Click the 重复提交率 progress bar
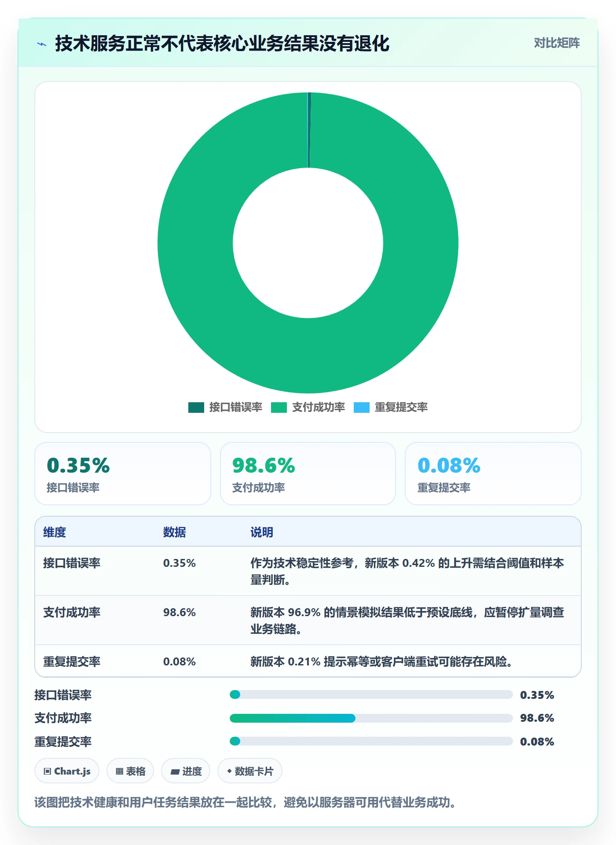The height and width of the screenshot is (845, 616). point(371,741)
